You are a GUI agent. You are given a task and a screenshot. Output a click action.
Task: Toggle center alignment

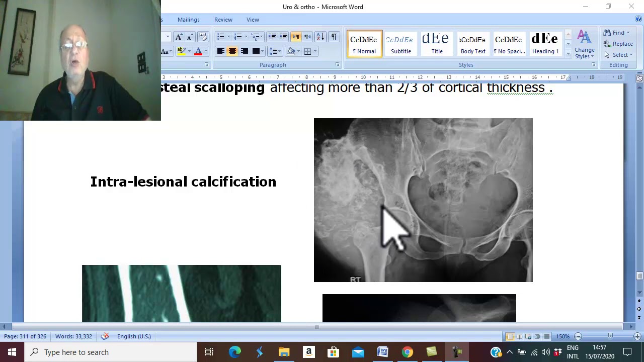coord(232,51)
